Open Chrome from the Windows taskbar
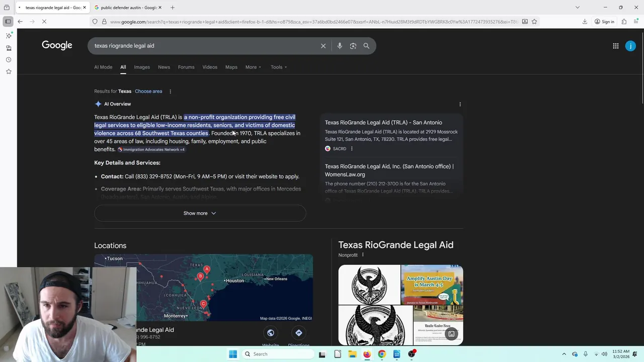The height and width of the screenshot is (362, 644). (x=382, y=354)
